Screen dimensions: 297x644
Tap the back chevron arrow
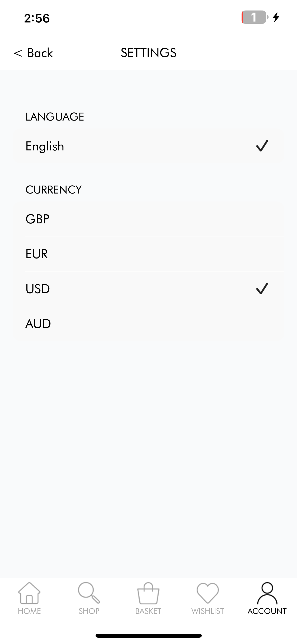18,53
